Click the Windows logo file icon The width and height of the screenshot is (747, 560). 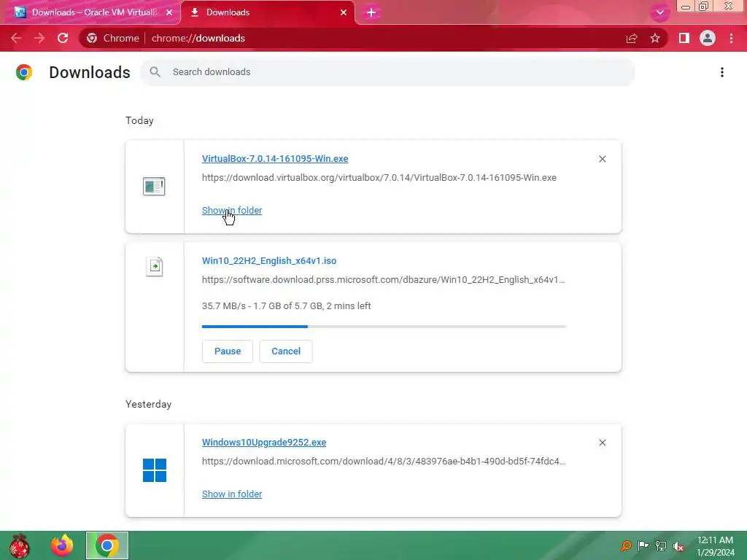pyautogui.click(x=155, y=470)
